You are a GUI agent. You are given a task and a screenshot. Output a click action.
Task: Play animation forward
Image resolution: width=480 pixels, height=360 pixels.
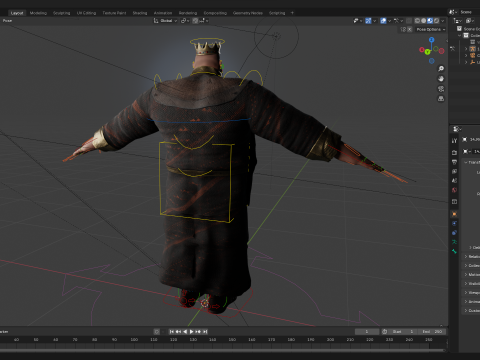[192, 332]
